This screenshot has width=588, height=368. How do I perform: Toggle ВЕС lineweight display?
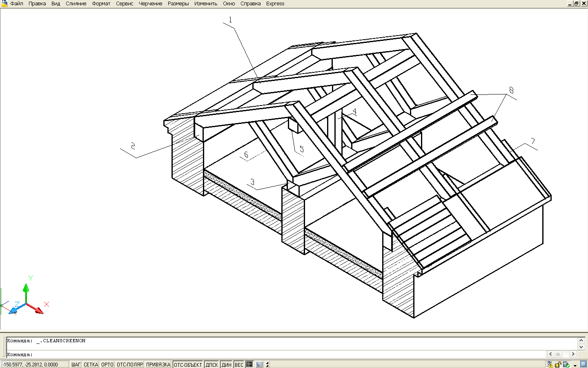(239, 365)
